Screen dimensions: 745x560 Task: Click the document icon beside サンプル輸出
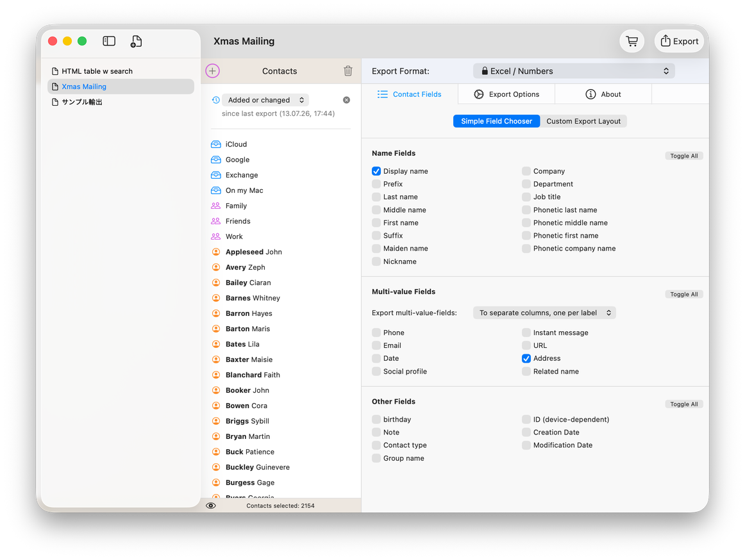pyautogui.click(x=55, y=102)
